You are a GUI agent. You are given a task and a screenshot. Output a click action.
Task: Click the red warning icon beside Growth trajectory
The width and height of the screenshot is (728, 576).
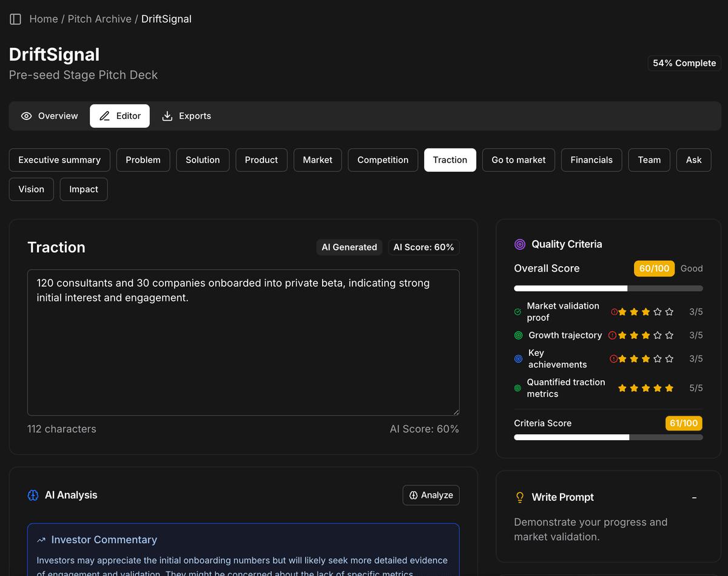pos(612,335)
